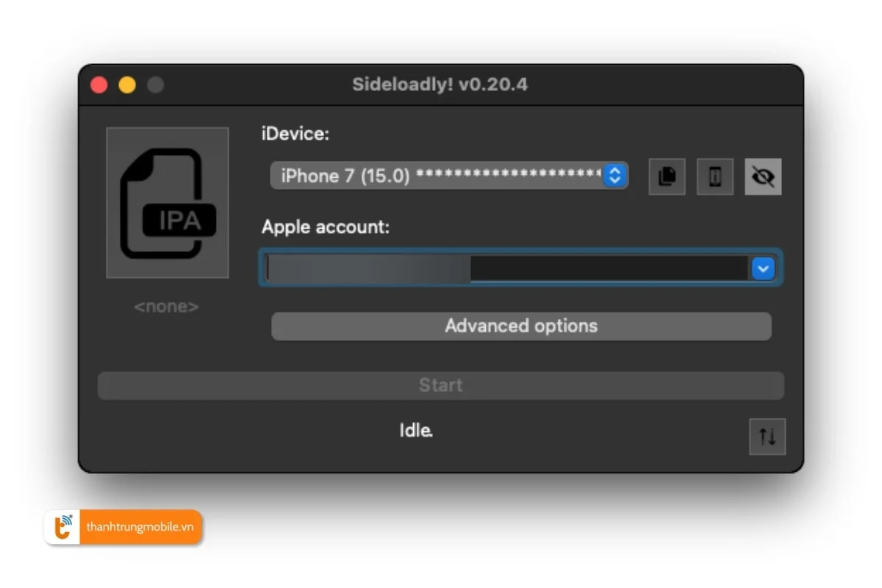Copy the device UDID with the copy icon
The height and width of the screenshot is (588, 882).
(667, 176)
